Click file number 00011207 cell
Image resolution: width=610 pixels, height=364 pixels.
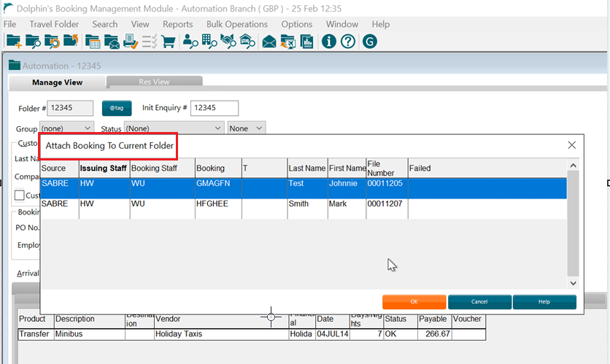click(x=387, y=209)
